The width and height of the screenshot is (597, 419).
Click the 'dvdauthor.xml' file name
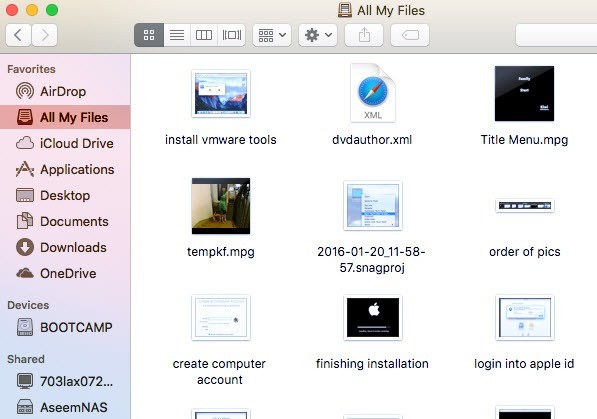pyautogui.click(x=372, y=140)
